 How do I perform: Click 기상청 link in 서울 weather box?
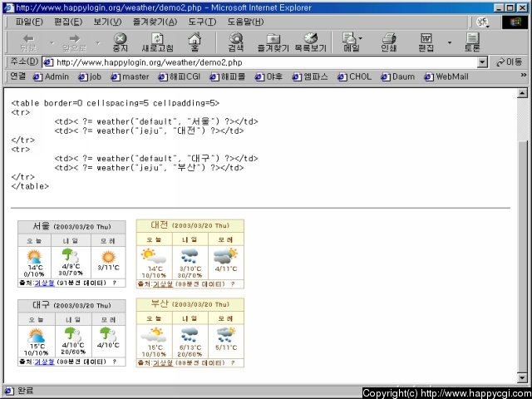coord(44,283)
